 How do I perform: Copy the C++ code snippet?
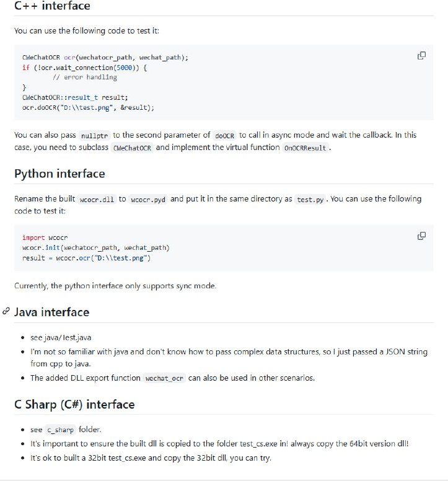point(421,56)
